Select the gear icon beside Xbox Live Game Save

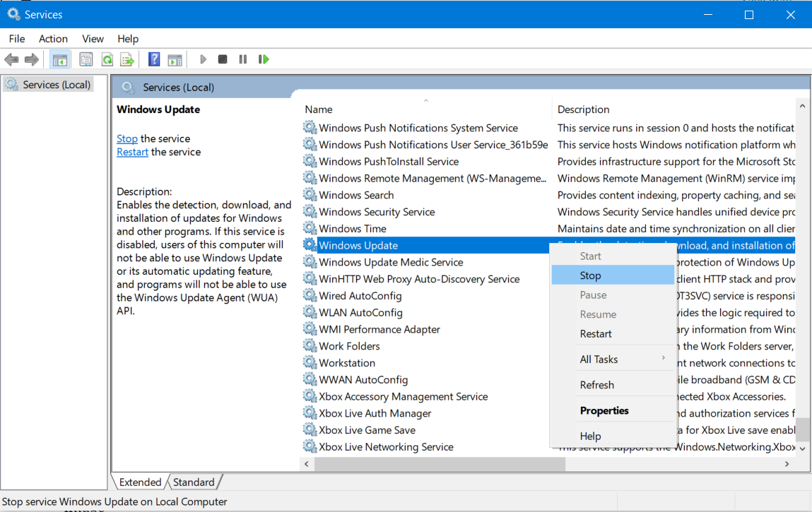click(310, 429)
